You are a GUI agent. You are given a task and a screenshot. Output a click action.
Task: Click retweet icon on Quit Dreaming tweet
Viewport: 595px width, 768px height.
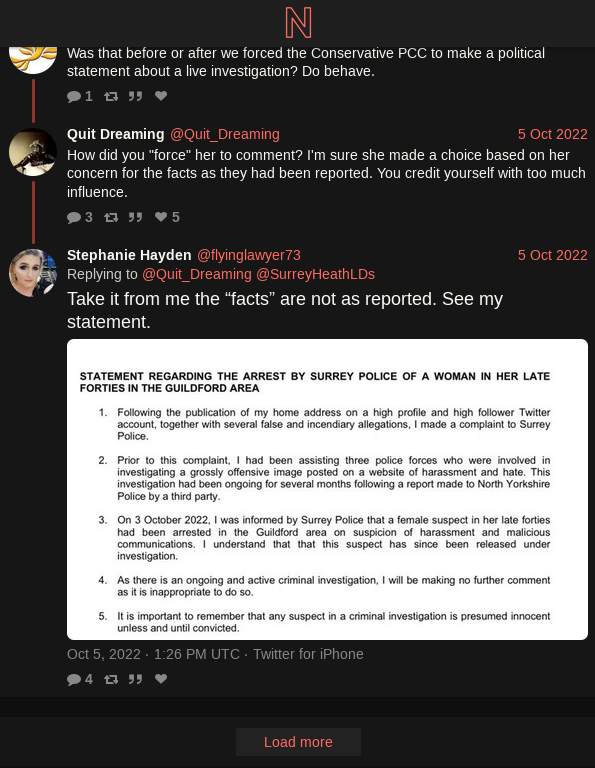(x=111, y=217)
